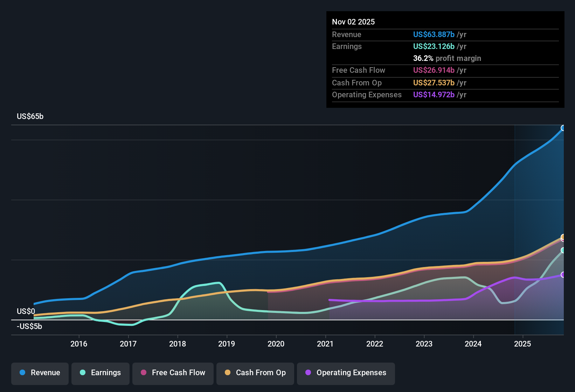Click the orange Cash From Op legend dot
The image size is (575, 392).
tap(227, 373)
